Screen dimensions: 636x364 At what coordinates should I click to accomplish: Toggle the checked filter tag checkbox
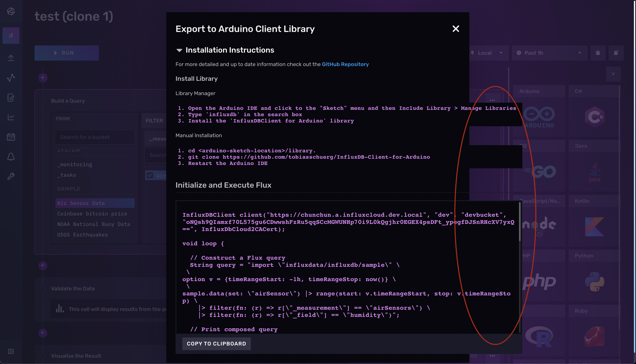(x=150, y=175)
